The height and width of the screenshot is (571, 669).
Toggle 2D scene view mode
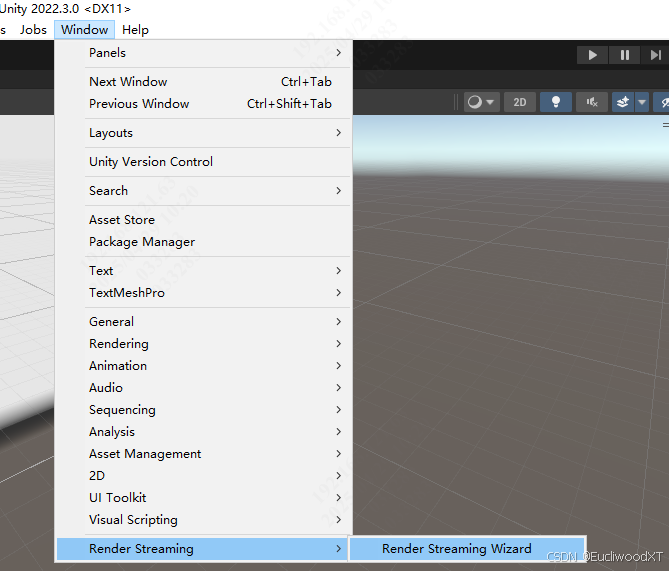point(520,102)
